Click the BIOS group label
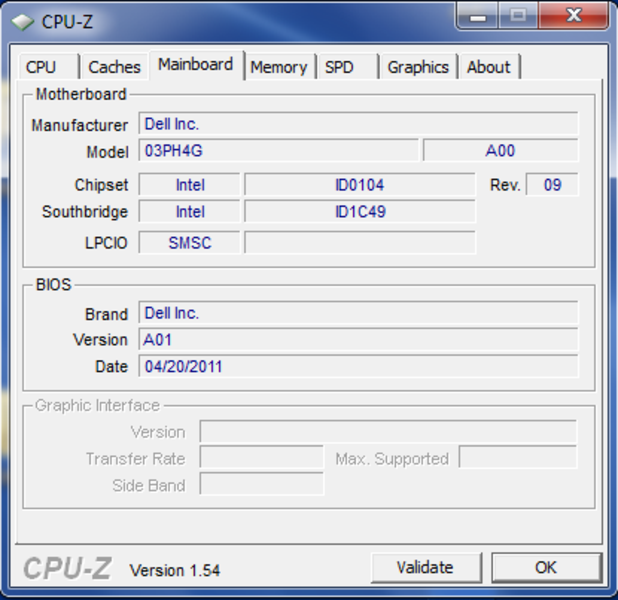The image size is (618, 600). (53, 284)
